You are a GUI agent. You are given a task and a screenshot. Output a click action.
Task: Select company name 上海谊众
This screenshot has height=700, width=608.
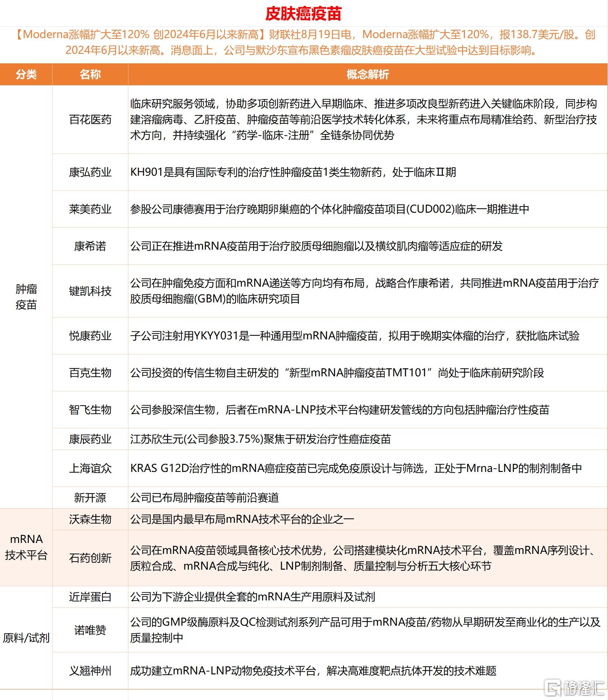[x=90, y=468]
